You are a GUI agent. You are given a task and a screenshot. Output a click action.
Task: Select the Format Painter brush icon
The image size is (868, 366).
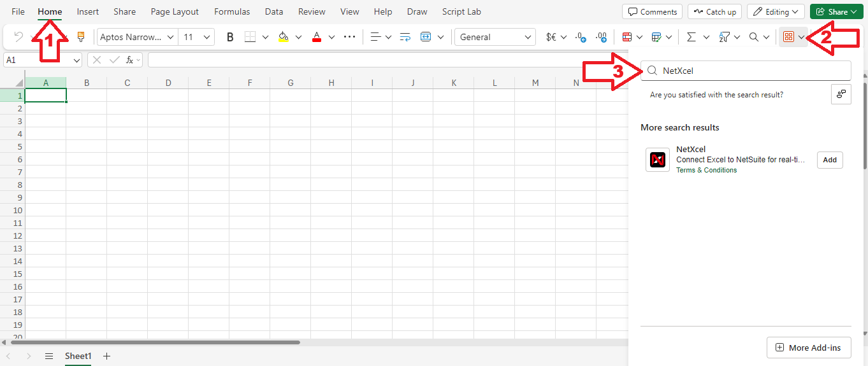pos(81,37)
